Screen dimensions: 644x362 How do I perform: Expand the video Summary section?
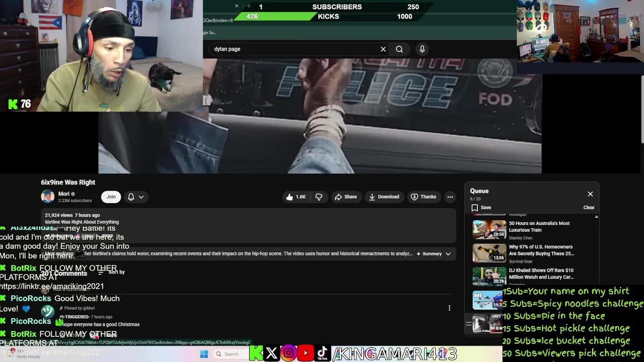434,254
